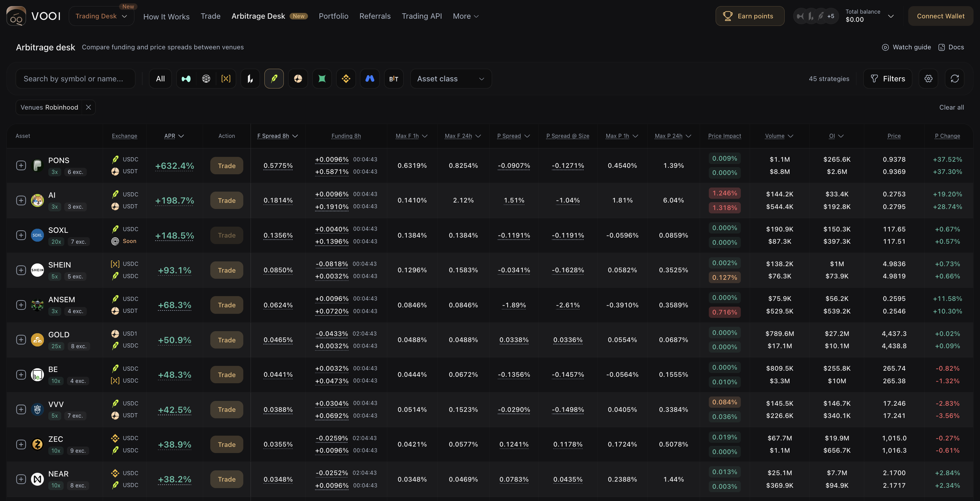Click the AI shiba asset logo

(x=37, y=200)
